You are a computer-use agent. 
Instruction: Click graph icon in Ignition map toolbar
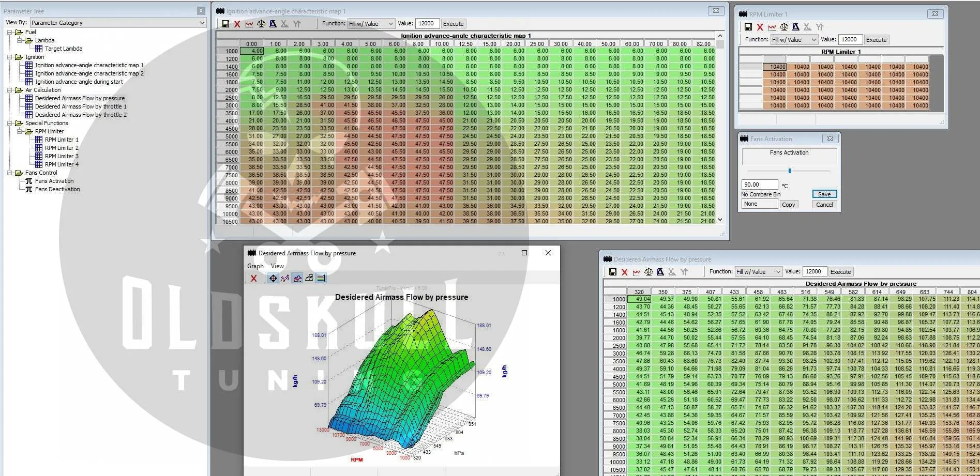pyautogui.click(x=249, y=24)
